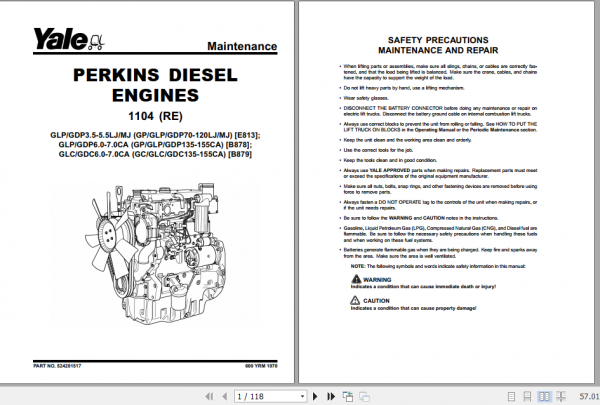Click the Yale logo on the cover page
600x405 pixels.
69,39
